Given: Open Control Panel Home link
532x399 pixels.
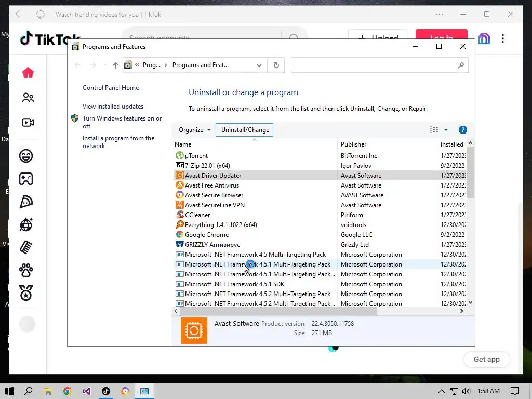Looking at the screenshot, I should (111, 87).
